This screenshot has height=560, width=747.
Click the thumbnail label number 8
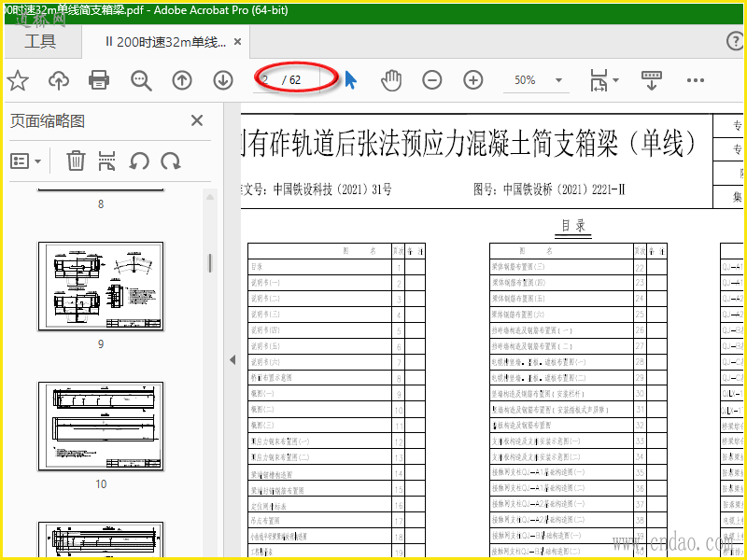coord(101,203)
